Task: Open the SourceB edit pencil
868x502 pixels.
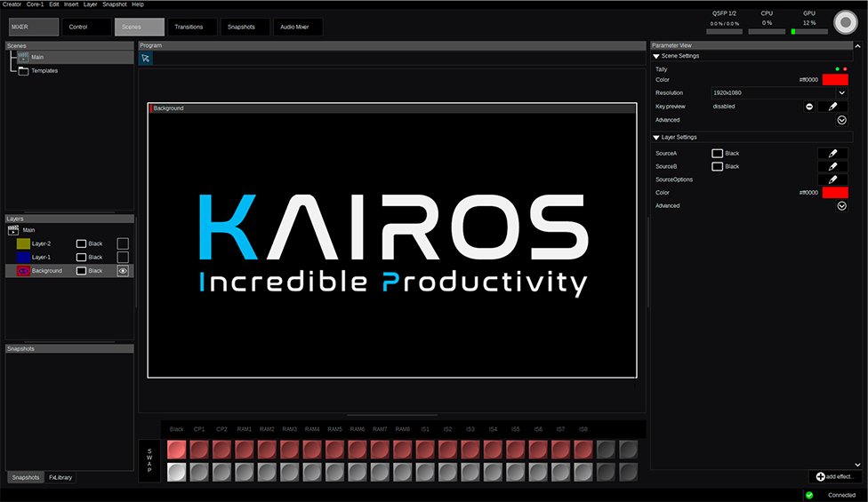Action: [832, 166]
